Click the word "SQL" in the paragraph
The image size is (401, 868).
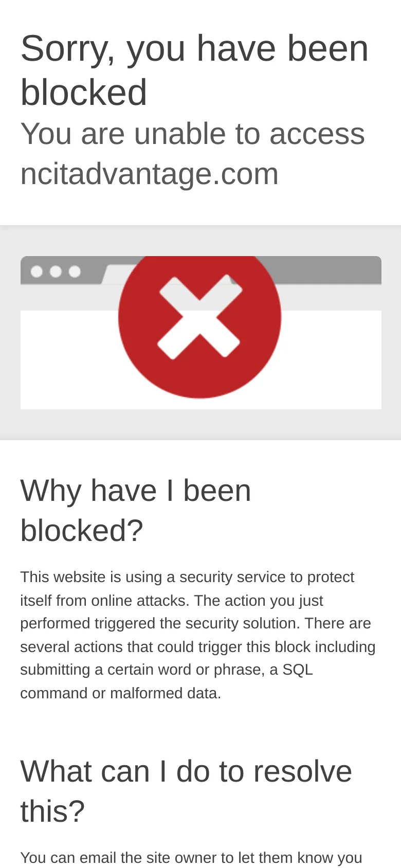[x=298, y=670]
